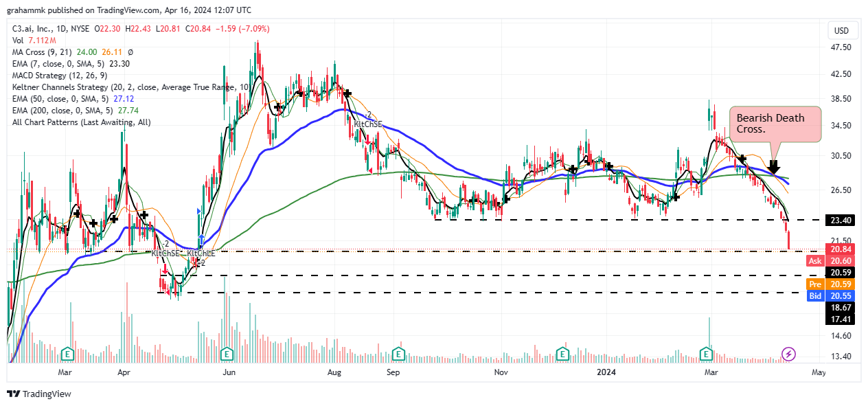
Task: Click the red 20.84 last price label
Action: coord(841,249)
